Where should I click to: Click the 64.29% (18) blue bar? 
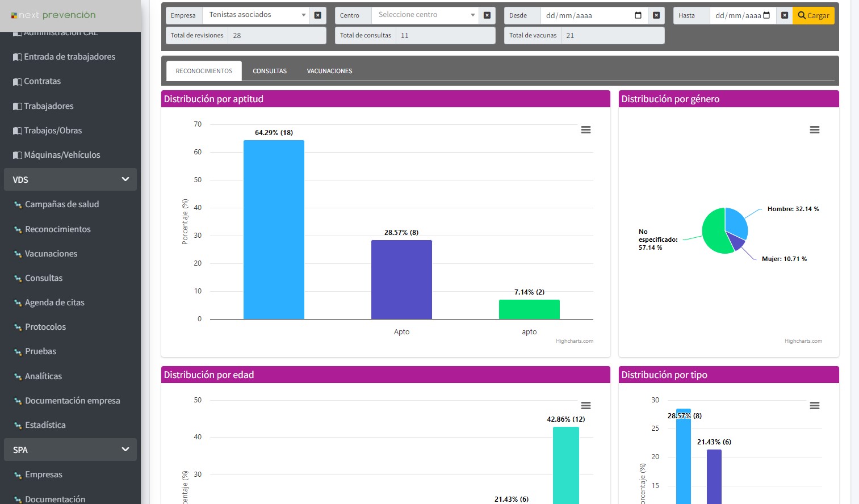(x=274, y=229)
